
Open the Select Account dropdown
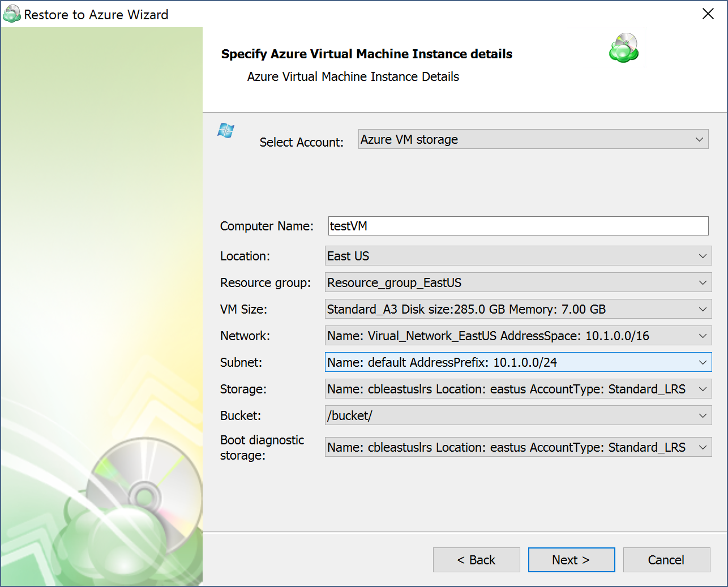(533, 139)
